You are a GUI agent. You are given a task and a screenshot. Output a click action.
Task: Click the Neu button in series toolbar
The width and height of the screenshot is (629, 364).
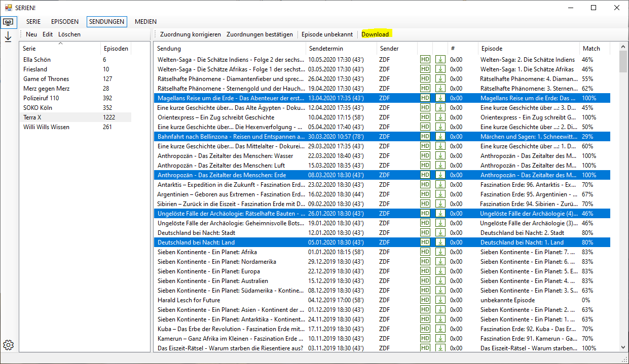click(x=31, y=34)
